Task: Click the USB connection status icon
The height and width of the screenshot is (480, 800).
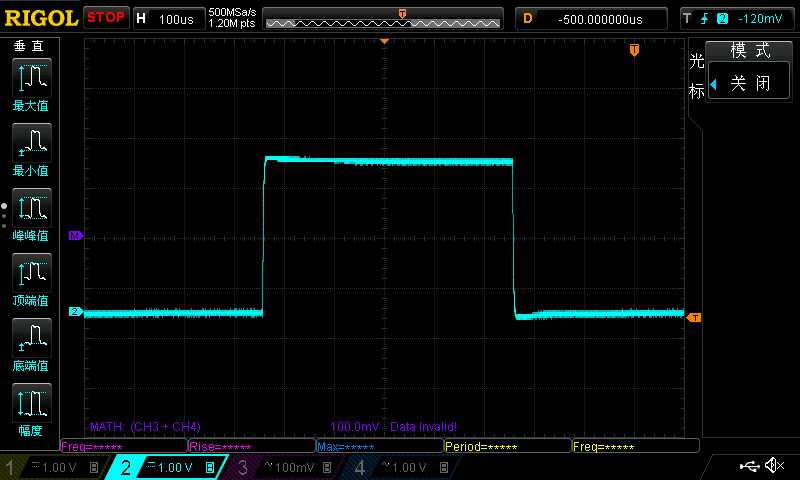Action: pyautogui.click(x=749, y=466)
